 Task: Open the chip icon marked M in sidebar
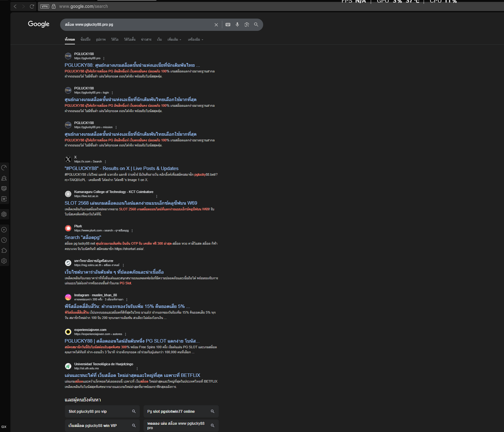tap(4, 199)
